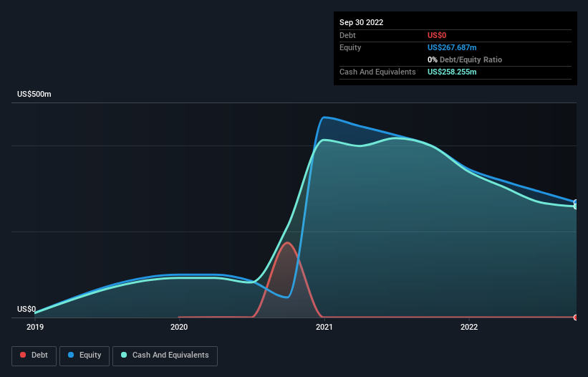Click the Equity label in tooltip

point(350,47)
